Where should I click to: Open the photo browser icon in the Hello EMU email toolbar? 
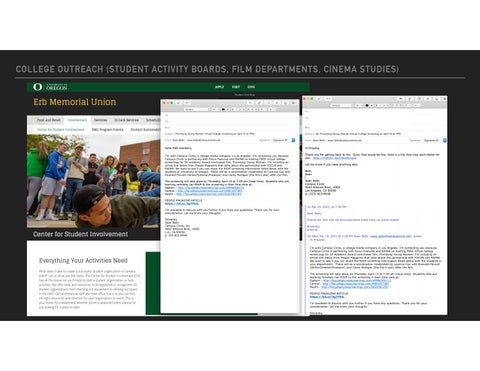pyautogui.click(x=294, y=103)
